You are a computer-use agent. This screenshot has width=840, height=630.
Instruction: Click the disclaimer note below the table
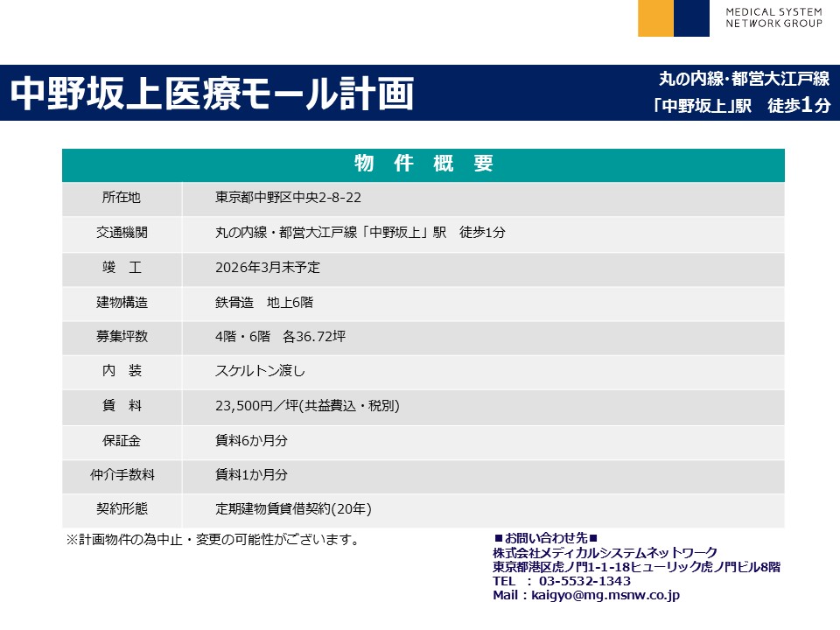tap(213, 540)
